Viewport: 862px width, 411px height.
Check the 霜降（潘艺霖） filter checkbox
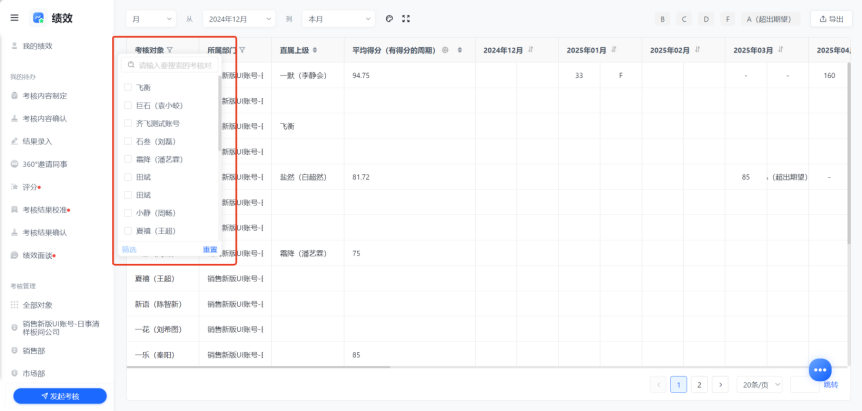[x=128, y=159]
